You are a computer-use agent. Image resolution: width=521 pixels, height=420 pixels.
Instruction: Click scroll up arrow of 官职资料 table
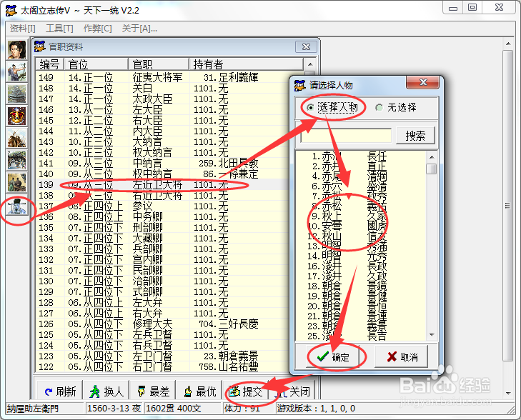click(310, 64)
